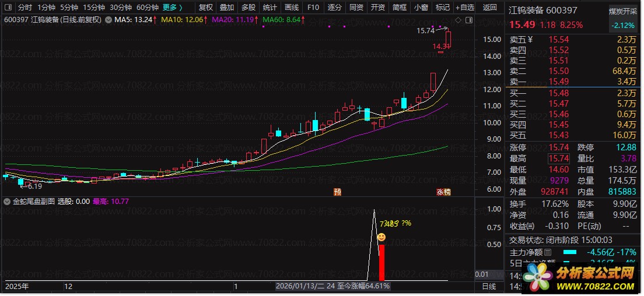Click the orange 预 marker on chart

(337, 192)
